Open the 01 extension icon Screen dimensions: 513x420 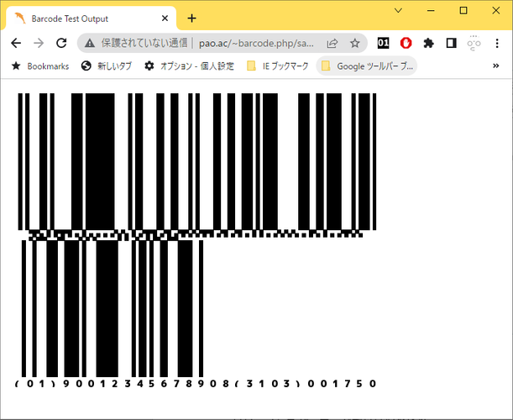click(x=383, y=43)
